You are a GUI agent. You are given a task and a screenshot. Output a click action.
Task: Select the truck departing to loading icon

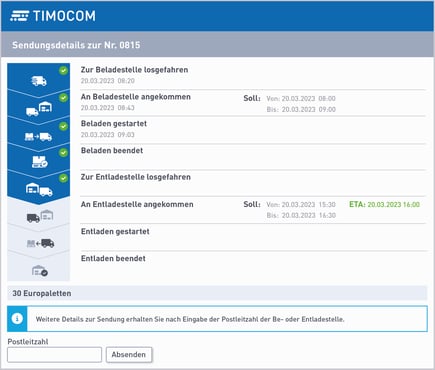[39, 81]
